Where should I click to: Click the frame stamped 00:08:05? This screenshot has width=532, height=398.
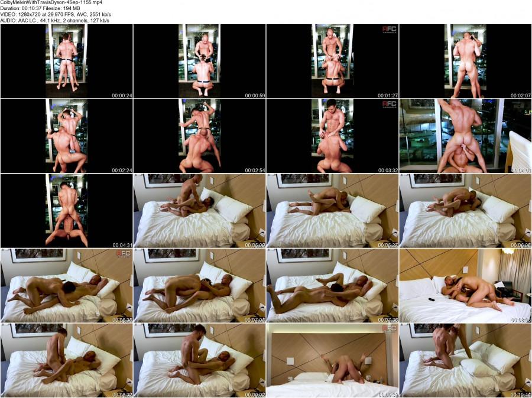click(465, 285)
